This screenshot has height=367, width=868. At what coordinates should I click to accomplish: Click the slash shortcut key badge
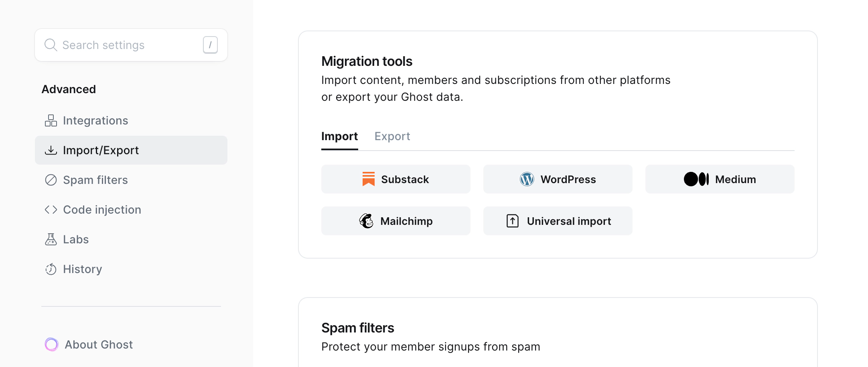210,45
